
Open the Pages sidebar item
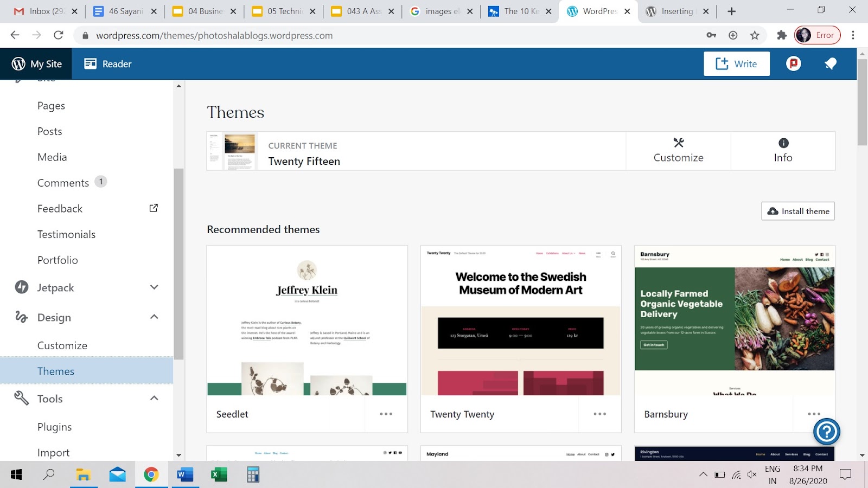pos(51,106)
